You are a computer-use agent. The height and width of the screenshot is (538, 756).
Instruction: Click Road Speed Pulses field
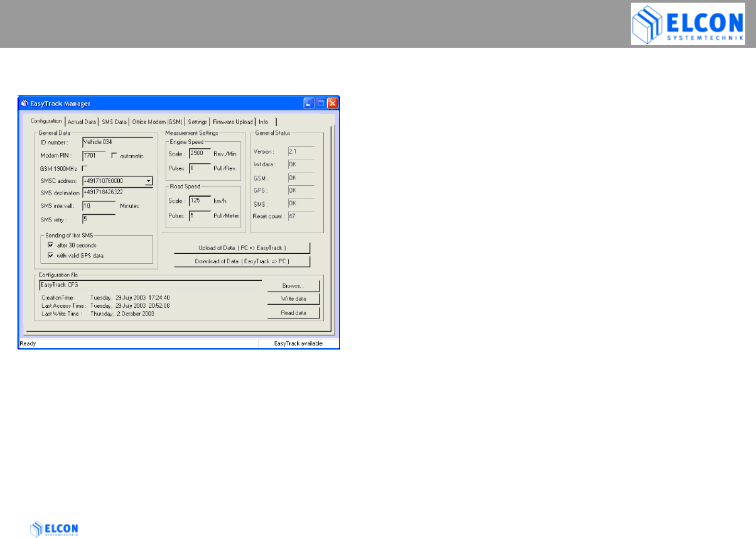(200, 215)
